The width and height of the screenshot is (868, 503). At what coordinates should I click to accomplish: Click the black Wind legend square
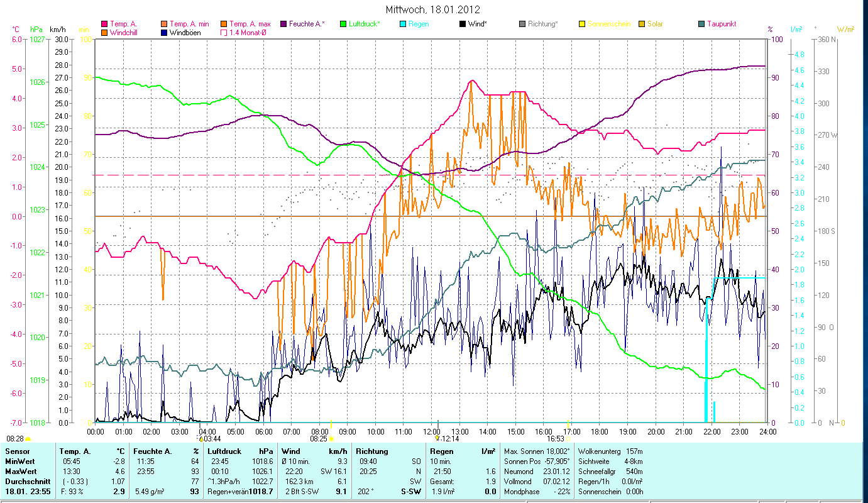tap(463, 24)
